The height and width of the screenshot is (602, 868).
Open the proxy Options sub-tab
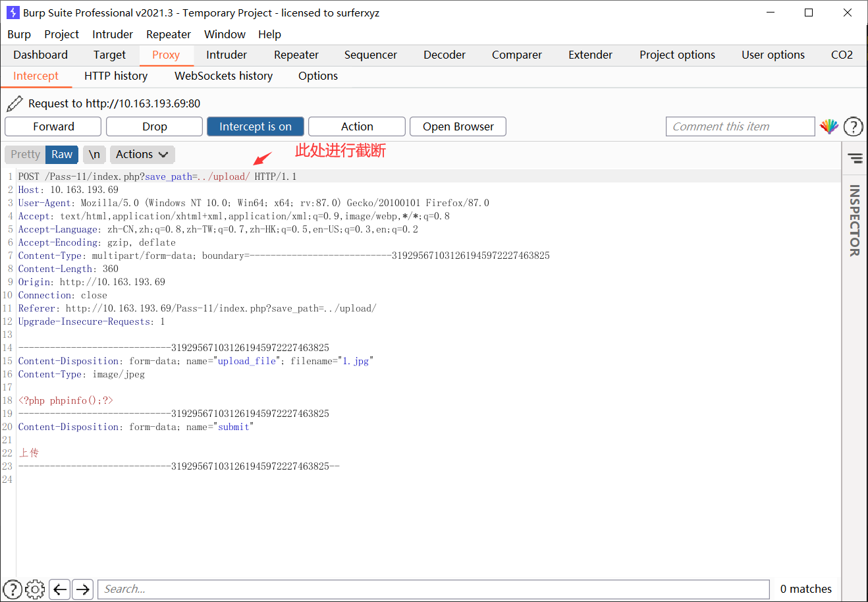point(318,76)
